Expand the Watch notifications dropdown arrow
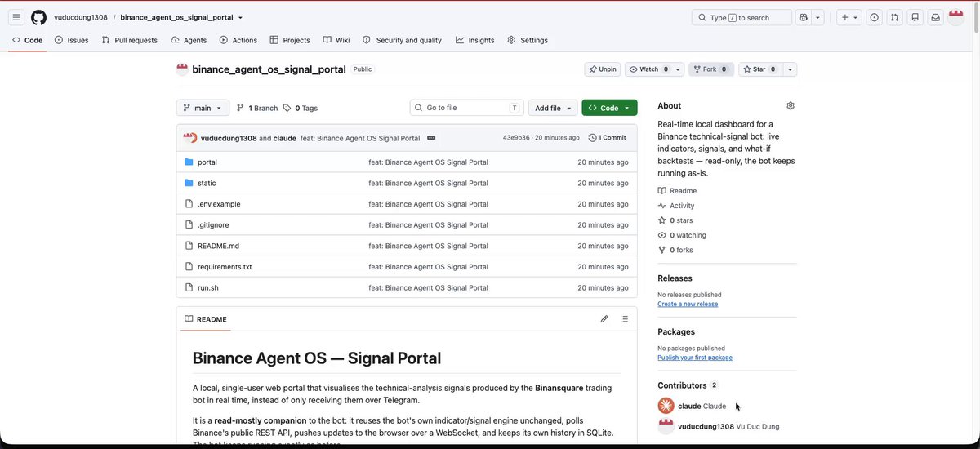This screenshot has height=449, width=980. point(678,69)
